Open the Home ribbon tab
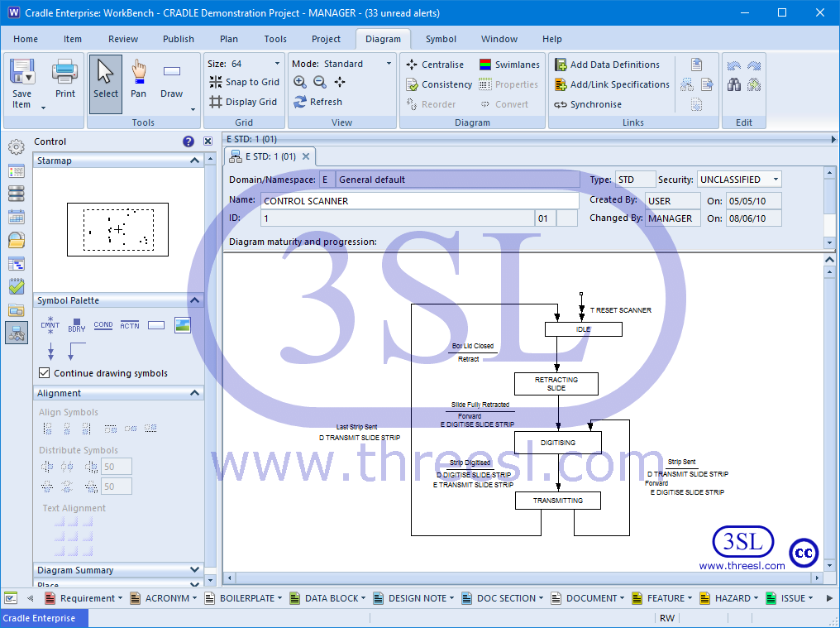This screenshot has height=628, width=840. (26, 39)
